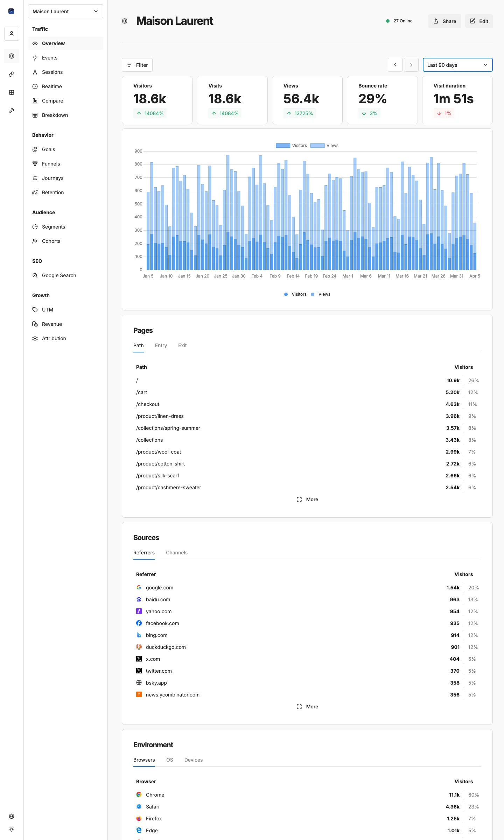Select the Overview sidebar item

(x=65, y=43)
